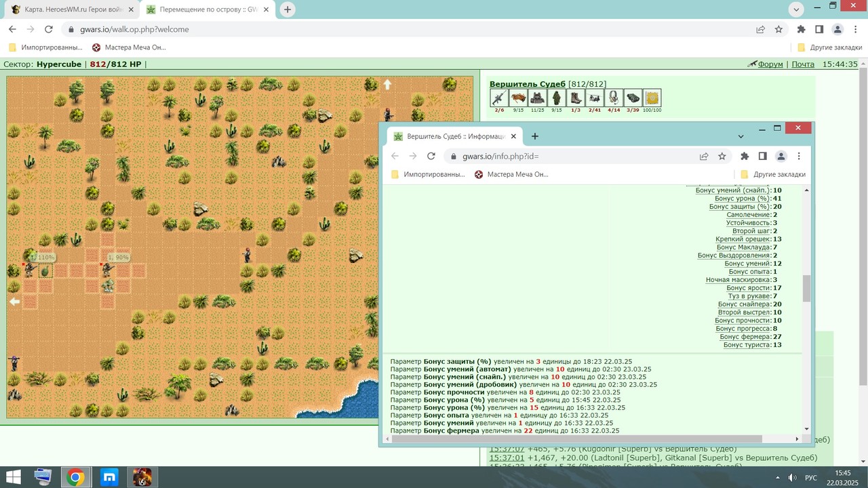Switch to the Карта HeroesWM.ru tab
Image resolution: width=868 pixels, height=488 pixels.
[68, 9]
